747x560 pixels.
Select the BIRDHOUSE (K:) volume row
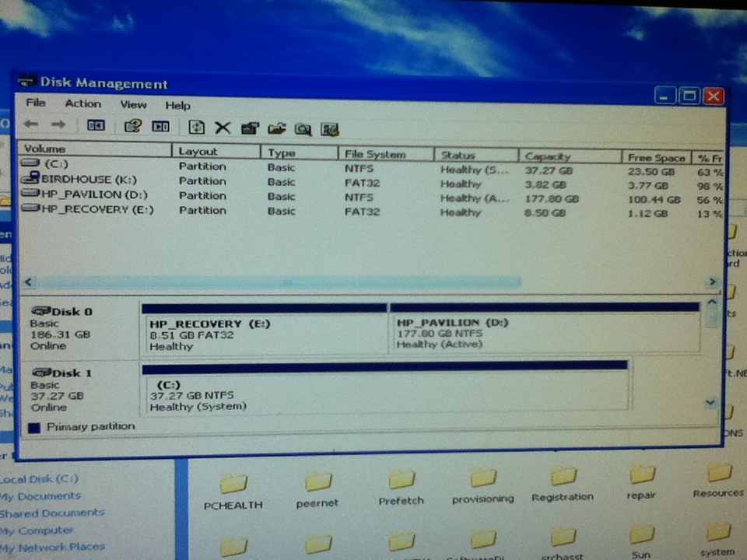372,182
